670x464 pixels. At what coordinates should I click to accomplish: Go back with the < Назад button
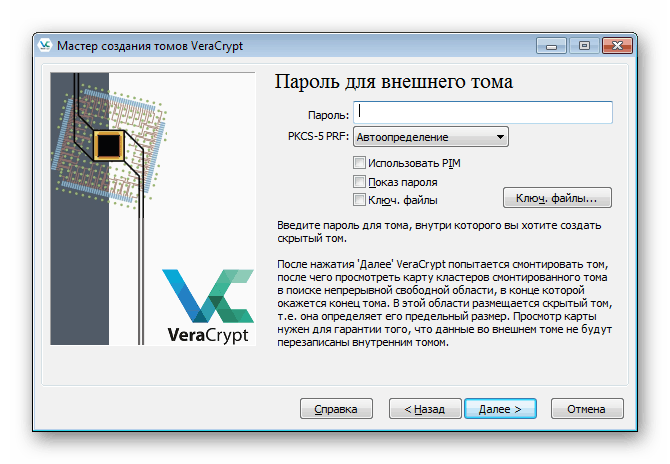pos(425,409)
